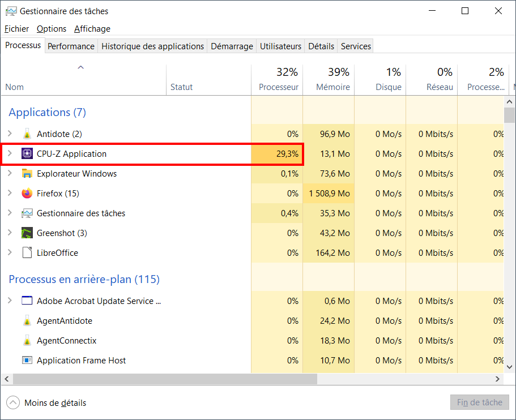This screenshot has height=420, width=516.
Task: Click the AgentConnectix flask icon
Action: click(27, 340)
